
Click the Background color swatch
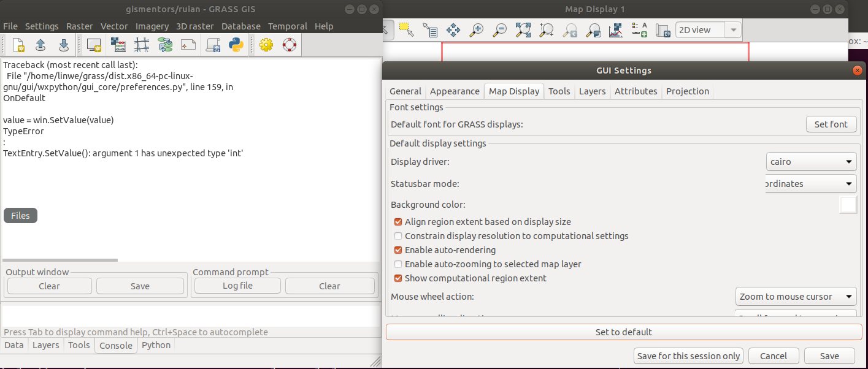[x=848, y=205]
